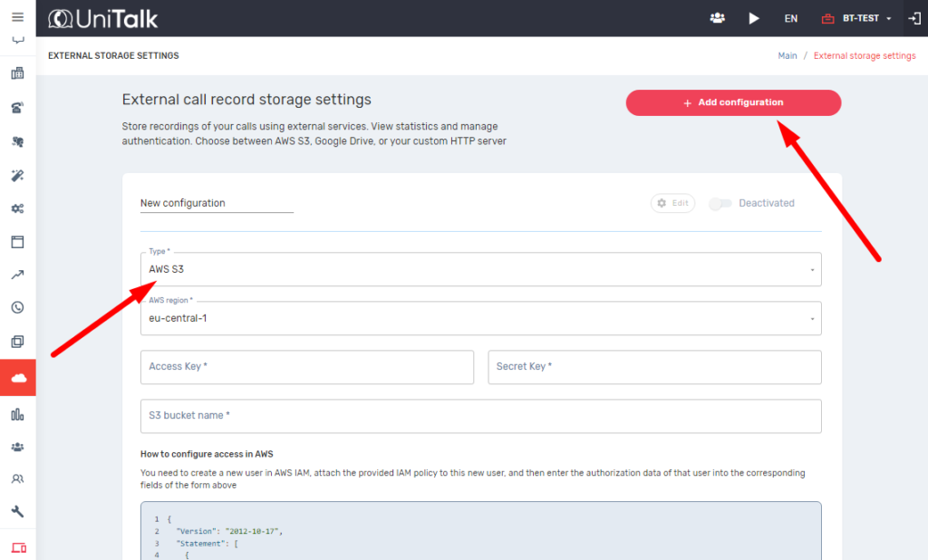Switch language via the EN menu item
The height and width of the screenshot is (560, 928).
[x=790, y=18]
